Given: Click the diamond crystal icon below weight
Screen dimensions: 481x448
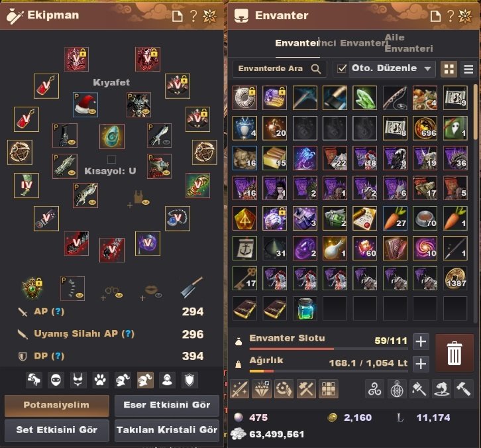Looking at the screenshot, I should pos(261,390).
